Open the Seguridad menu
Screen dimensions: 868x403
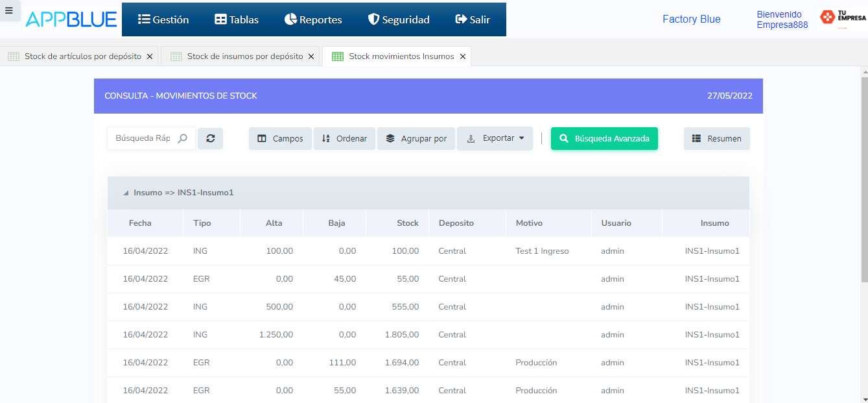[399, 19]
